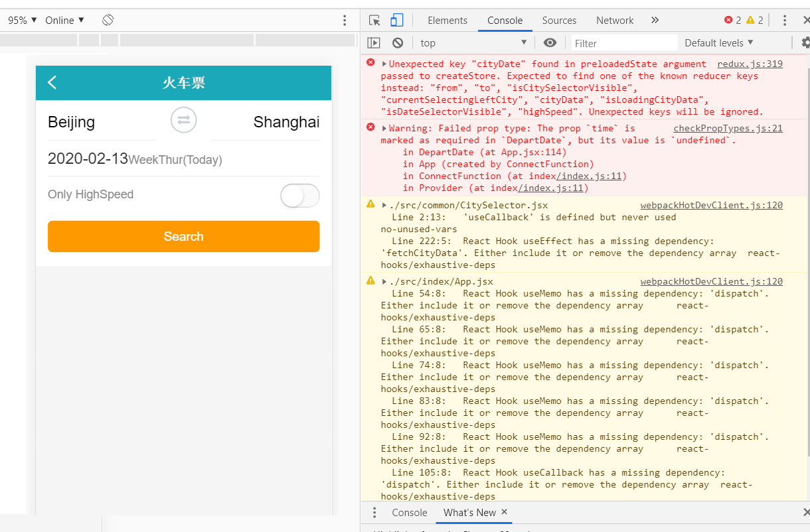Click the back arrow in train ticket header
The width and height of the screenshot is (810, 532).
[52, 82]
